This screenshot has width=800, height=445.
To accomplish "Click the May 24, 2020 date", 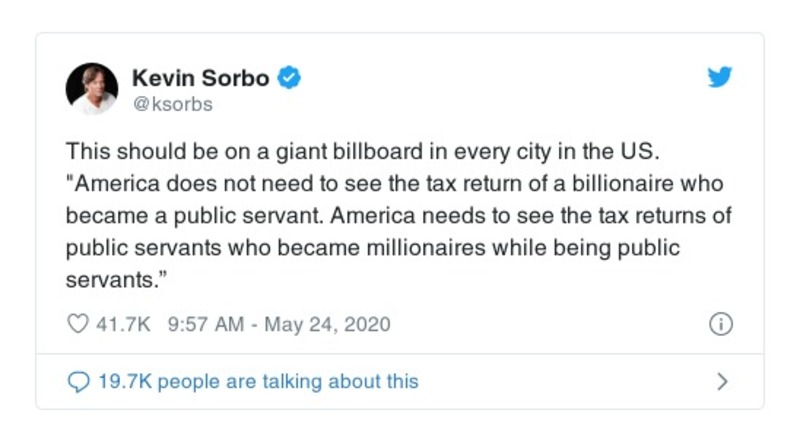I will pyautogui.click(x=327, y=324).
